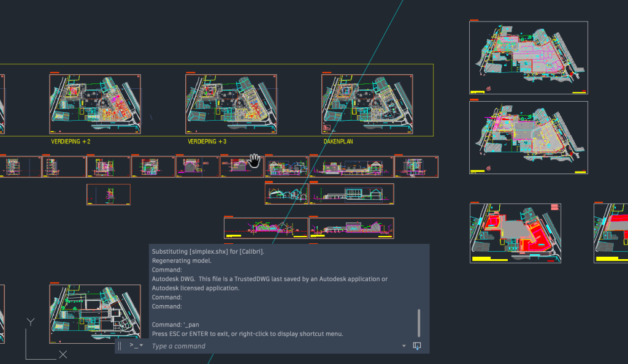Pick the second site plan on right side

(x=528, y=137)
